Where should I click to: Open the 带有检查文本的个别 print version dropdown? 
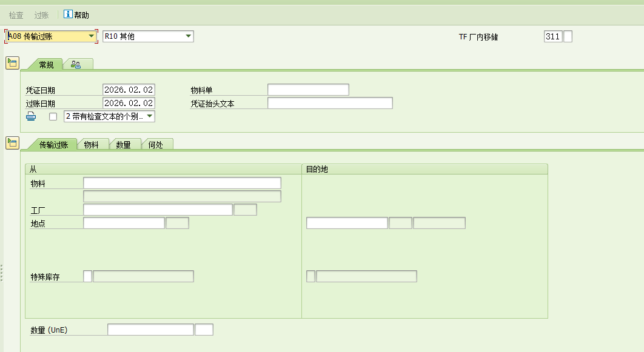tap(149, 116)
